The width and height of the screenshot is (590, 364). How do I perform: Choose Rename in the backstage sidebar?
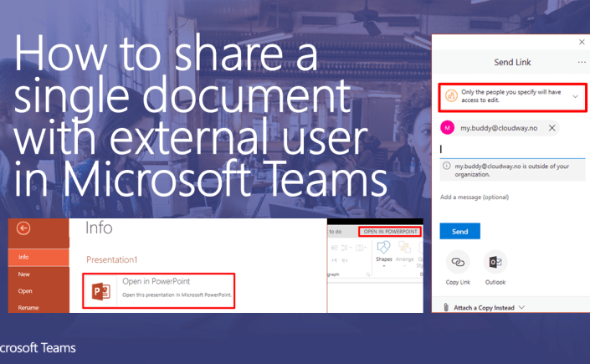tap(28, 307)
